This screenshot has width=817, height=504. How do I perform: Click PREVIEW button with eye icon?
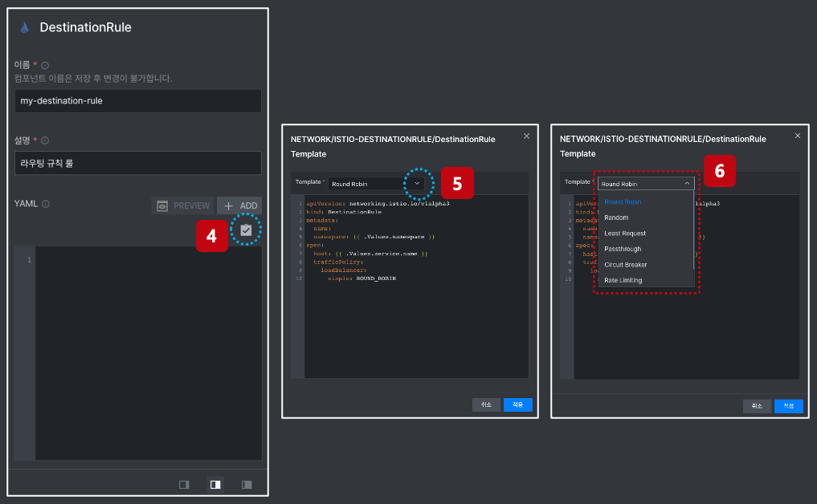tap(183, 205)
